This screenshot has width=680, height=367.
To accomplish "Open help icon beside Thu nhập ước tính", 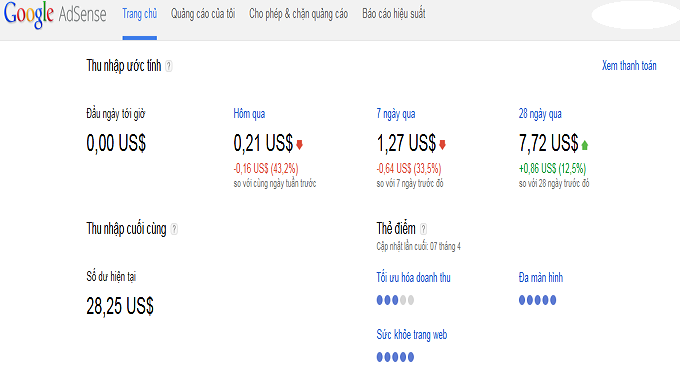I will tap(169, 66).
